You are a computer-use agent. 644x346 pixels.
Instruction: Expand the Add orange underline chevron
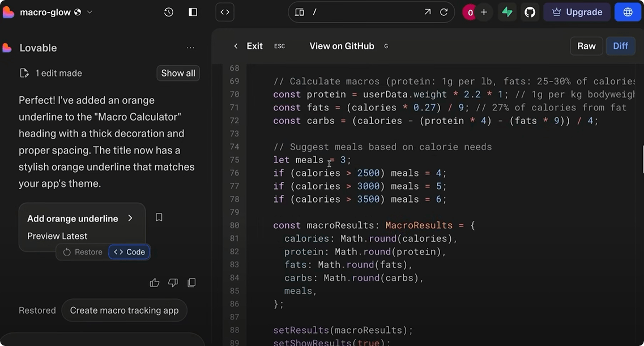click(x=130, y=219)
